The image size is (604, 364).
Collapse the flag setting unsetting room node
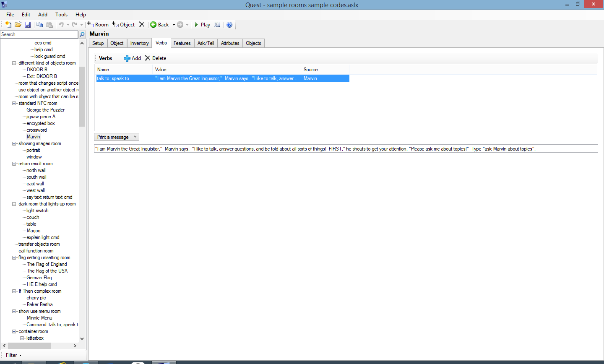tap(14, 257)
